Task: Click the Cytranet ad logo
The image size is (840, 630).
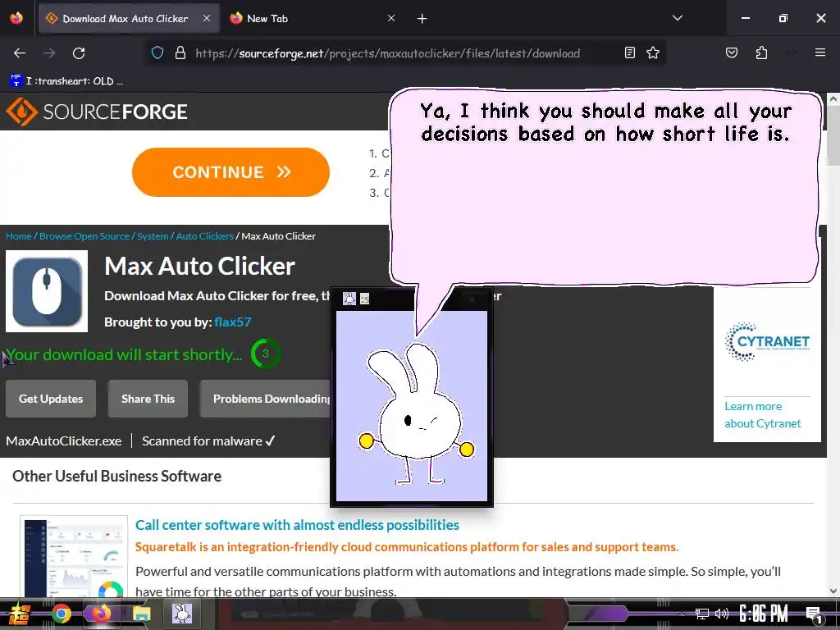Action: pyautogui.click(x=767, y=341)
